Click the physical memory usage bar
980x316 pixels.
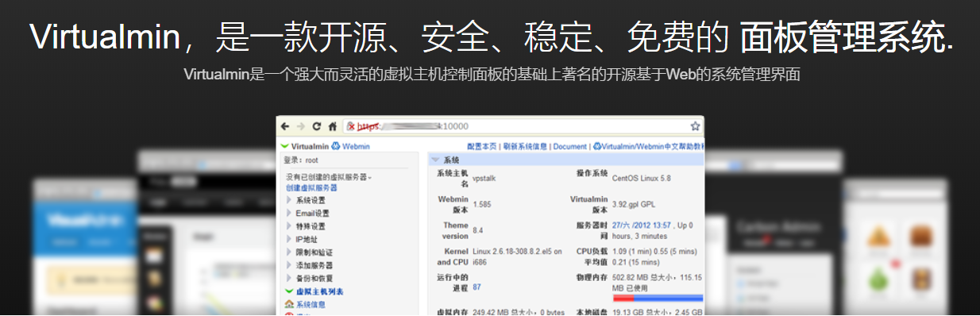(658, 299)
